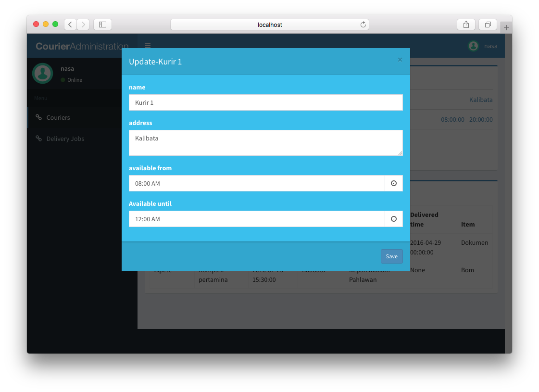This screenshot has width=539, height=392.
Task: Click nasa profile picture in sidebar
Action: [43, 73]
